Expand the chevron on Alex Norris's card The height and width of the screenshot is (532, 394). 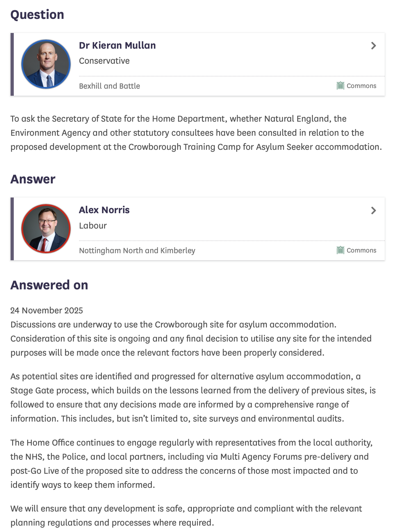point(373,210)
